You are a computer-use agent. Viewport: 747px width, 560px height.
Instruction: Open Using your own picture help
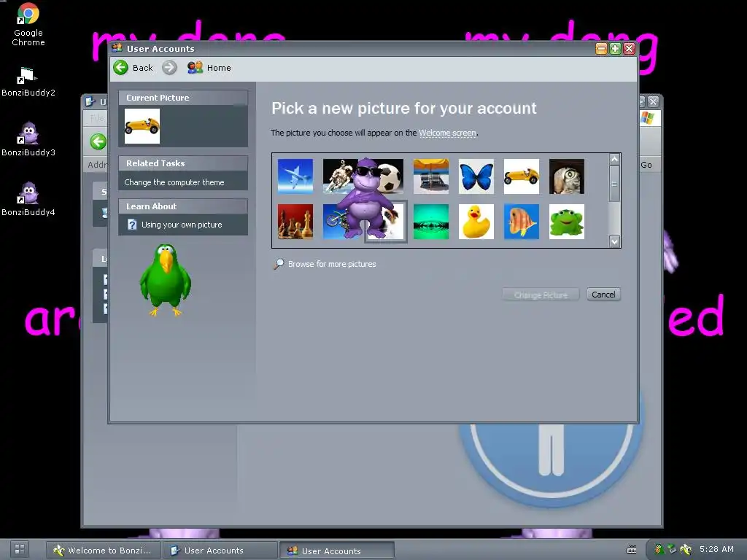click(x=182, y=225)
